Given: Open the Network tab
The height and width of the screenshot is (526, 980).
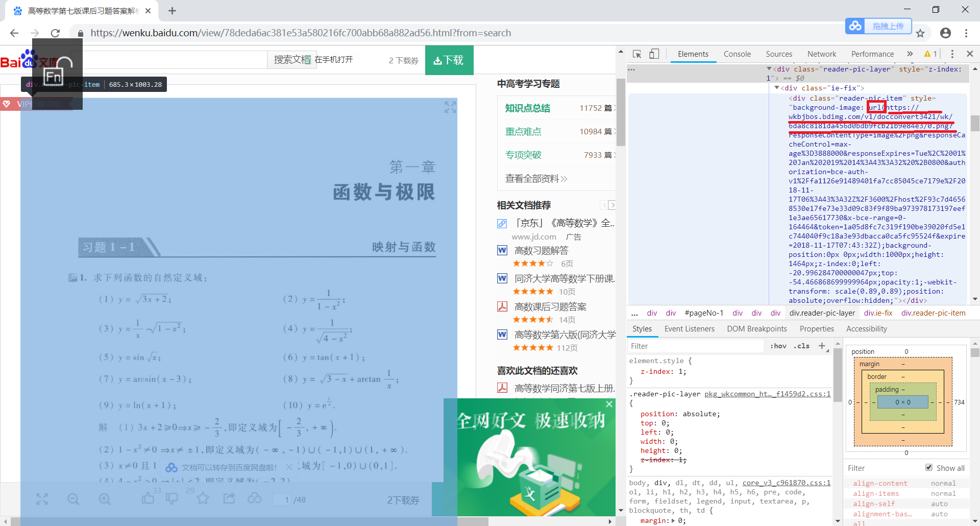Looking at the screenshot, I should pyautogui.click(x=822, y=54).
